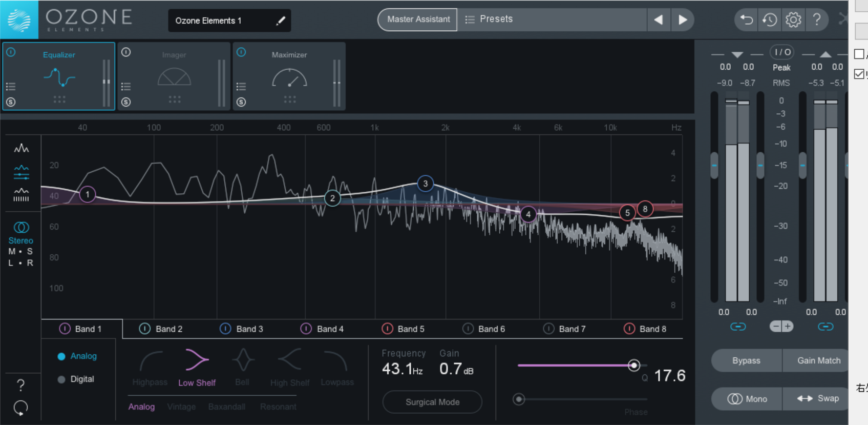868x425 pixels.
Task: Open the Band 7 tab
Action: 565,329
